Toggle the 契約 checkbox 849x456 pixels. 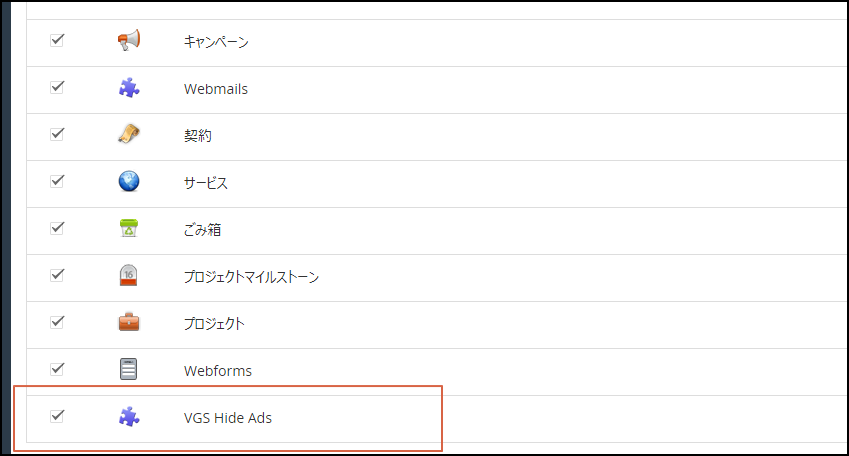point(57,134)
